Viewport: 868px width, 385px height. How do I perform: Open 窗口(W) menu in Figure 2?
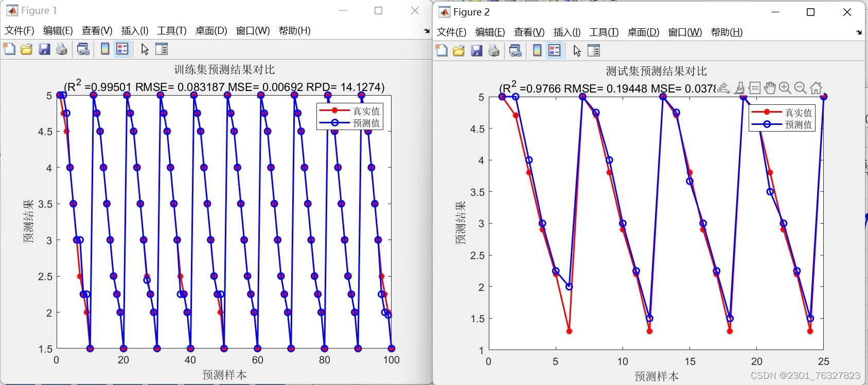coord(685,32)
